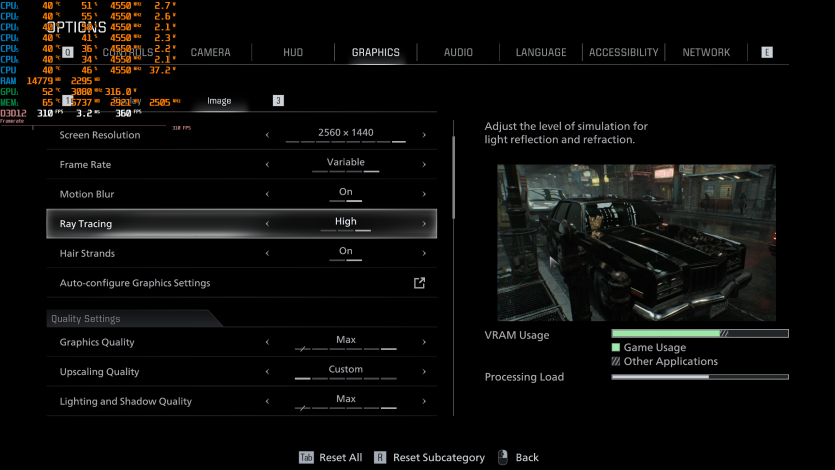The width and height of the screenshot is (835, 470).
Task: Click the external link icon for Auto-configure
Action: click(x=420, y=283)
